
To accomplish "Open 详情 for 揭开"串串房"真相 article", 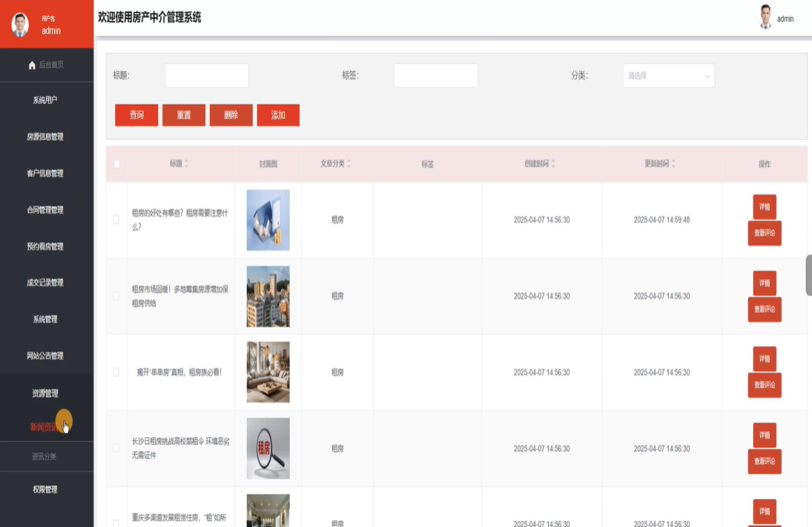I will (765, 359).
